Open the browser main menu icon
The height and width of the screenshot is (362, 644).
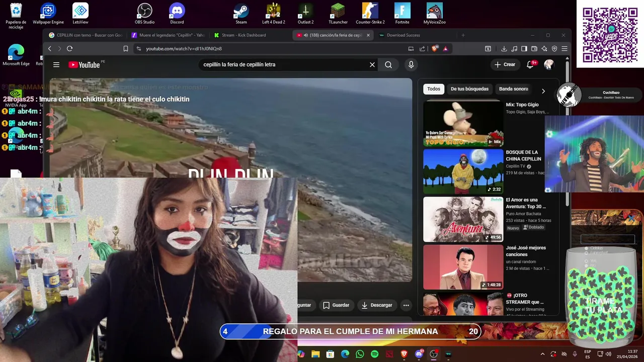pyautogui.click(x=564, y=49)
